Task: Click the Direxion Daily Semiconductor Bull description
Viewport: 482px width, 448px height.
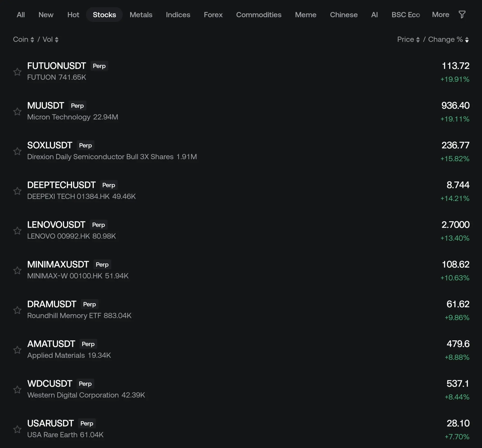Action: pyautogui.click(x=100, y=157)
